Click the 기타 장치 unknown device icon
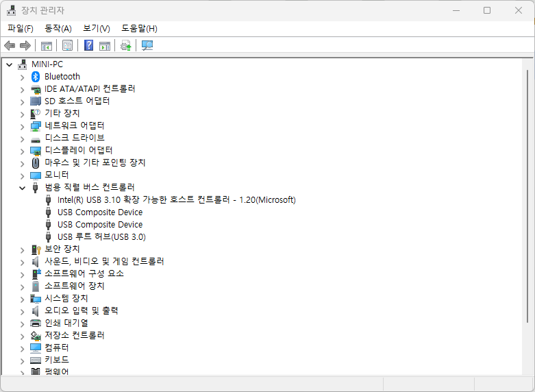The width and height of the screenshot is (535, 392). (36, 114)
